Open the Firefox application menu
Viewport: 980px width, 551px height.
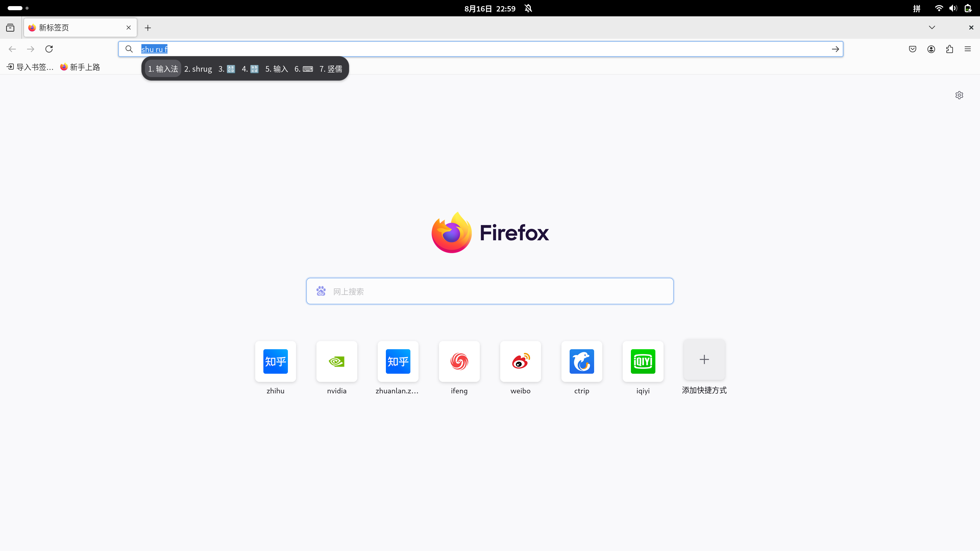(968, 49)
